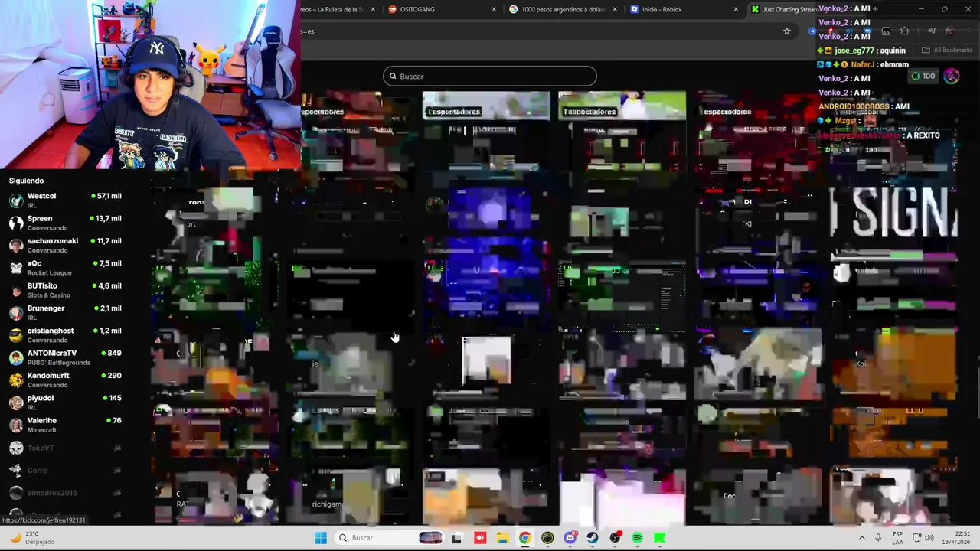Viewport: 980px width, 551px height.
Task: Click the Buscar search field on Kick
Action: pyautogui.click(x=490, y=76)
